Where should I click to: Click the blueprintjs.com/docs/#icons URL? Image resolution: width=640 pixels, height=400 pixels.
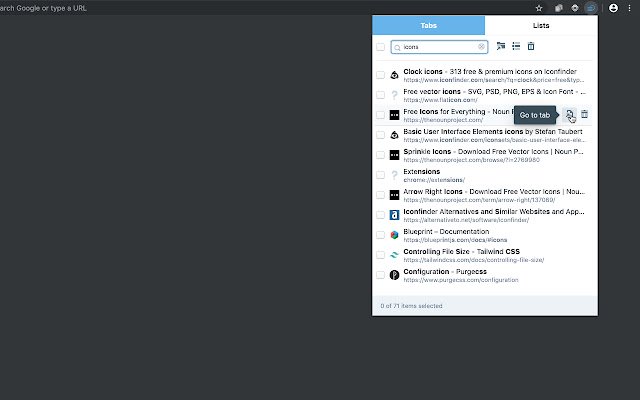pyautogui.click(x=455, y=240)
